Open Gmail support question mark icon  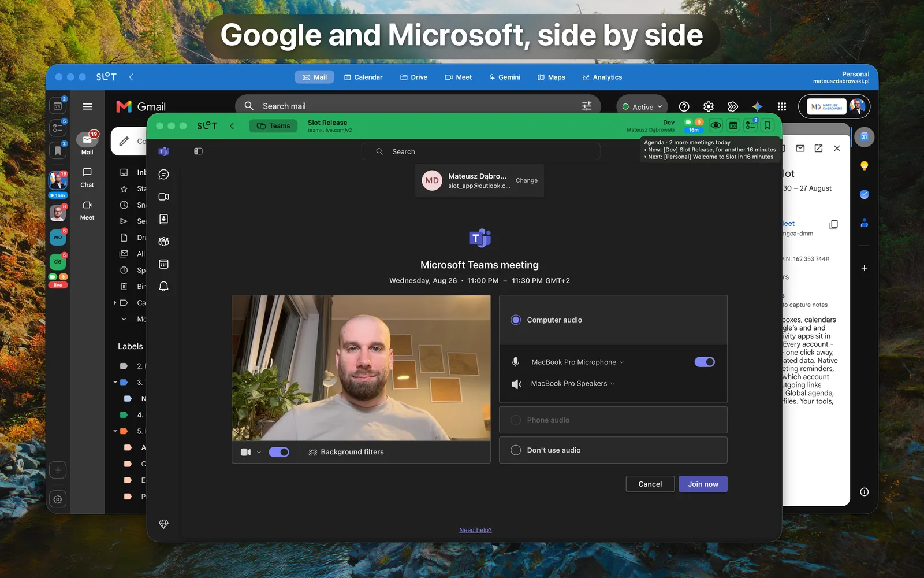(684, 106)
